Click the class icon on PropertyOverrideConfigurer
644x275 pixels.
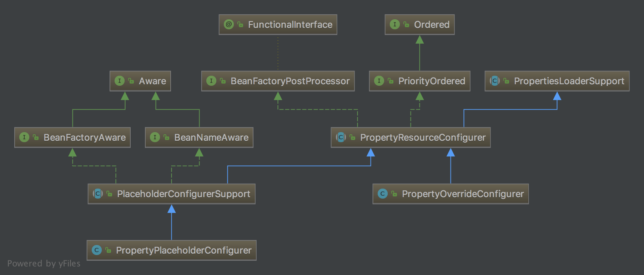pyautogui.click(x=382, y=194)
